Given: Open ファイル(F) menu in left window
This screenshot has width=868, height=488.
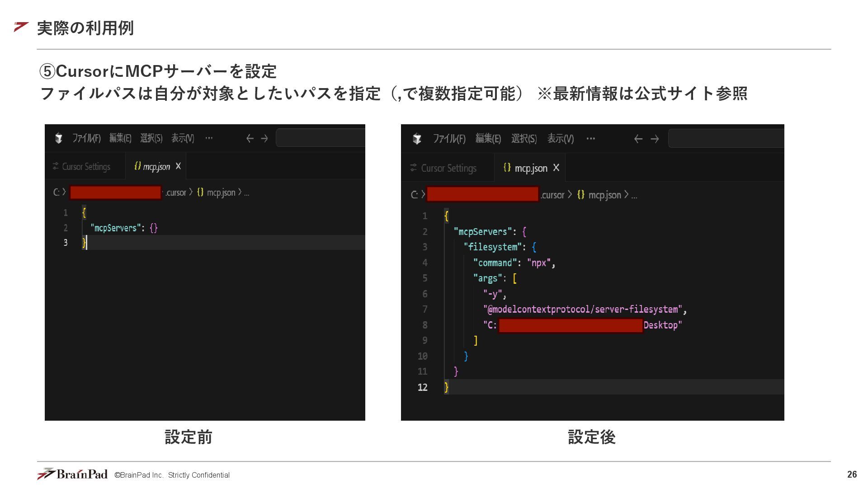Looking at the screenshot, I should [x=86, y=138].
